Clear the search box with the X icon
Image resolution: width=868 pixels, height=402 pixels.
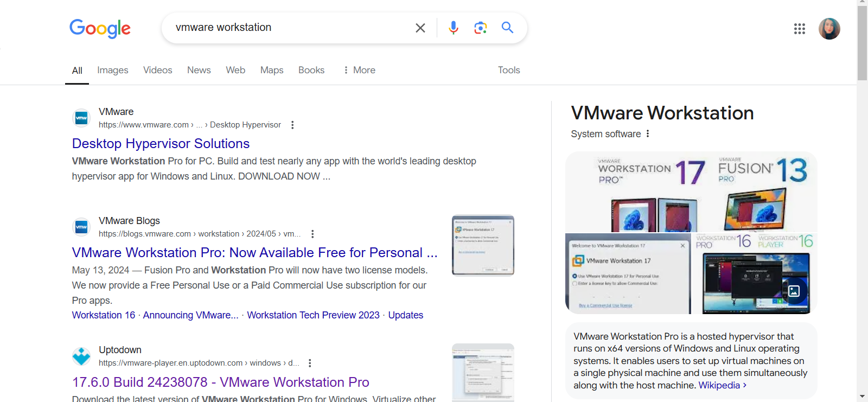point(420,28)
